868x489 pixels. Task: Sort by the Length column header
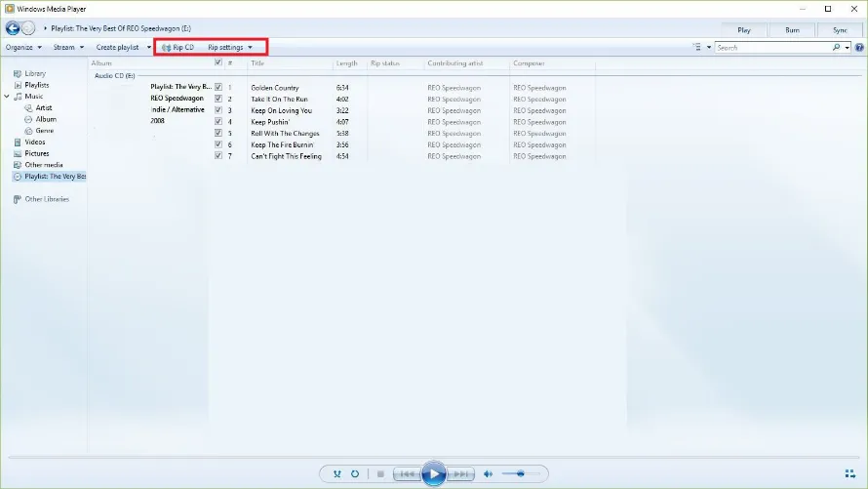tap(346, 63)
